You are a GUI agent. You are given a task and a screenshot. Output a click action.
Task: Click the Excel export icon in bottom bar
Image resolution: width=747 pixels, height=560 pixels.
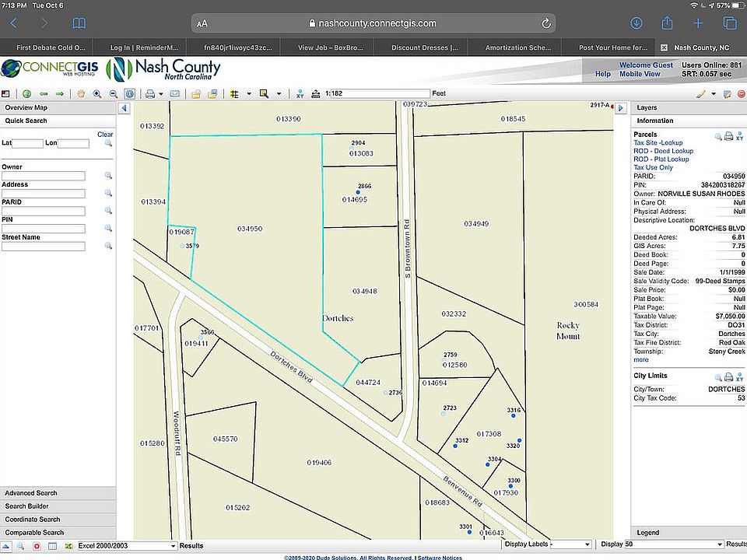[x=68, y=546]
